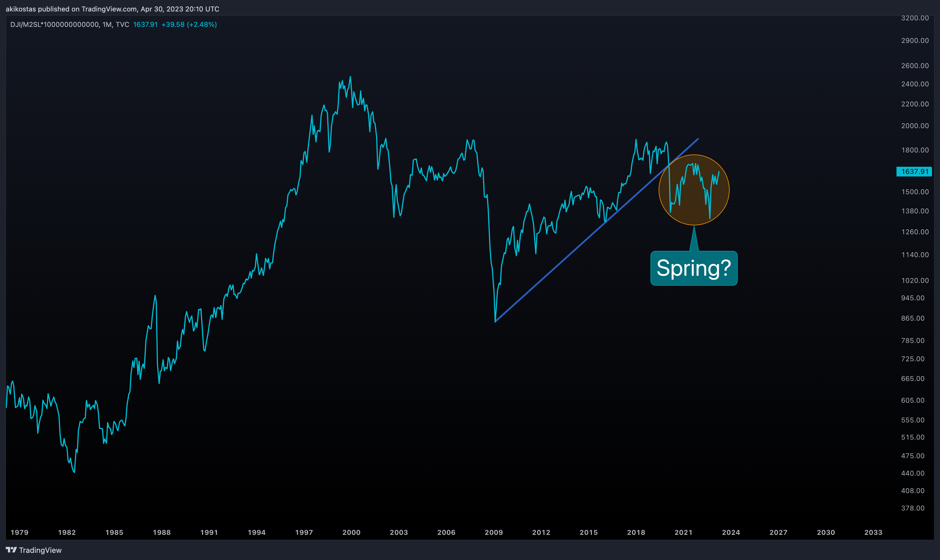Click the 1800.00 price axis label

(x=915, y=150)
